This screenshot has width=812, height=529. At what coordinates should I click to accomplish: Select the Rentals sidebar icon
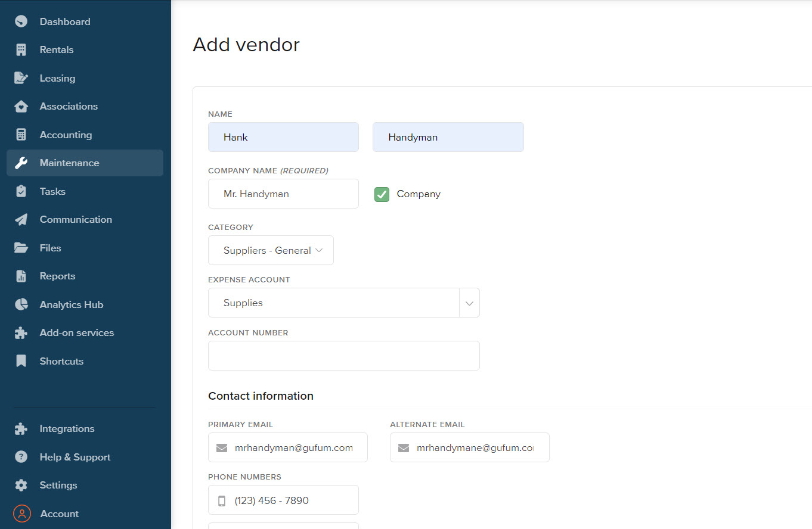click(x=57, y=49)
